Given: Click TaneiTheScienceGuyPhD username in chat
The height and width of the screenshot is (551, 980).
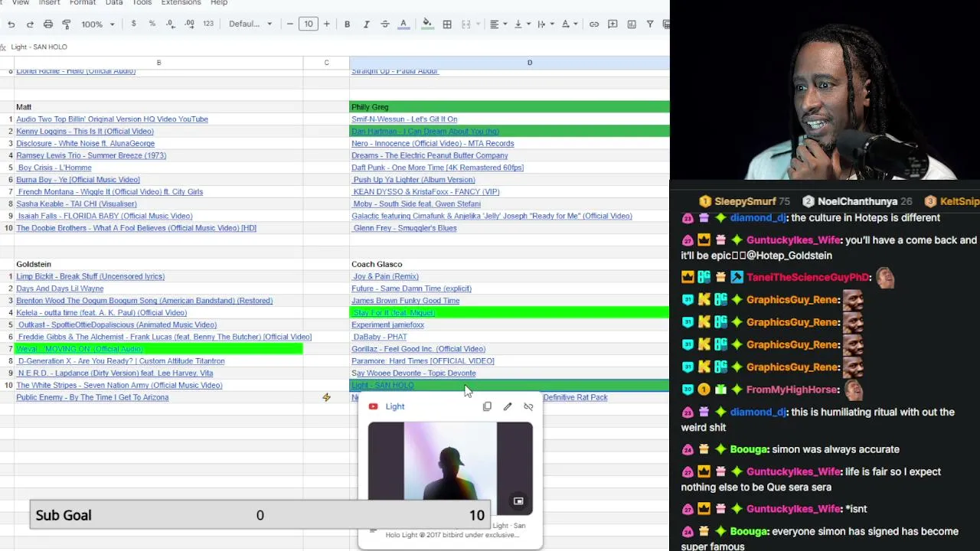Looking at the screenshot, I should (x=807, y=278).
